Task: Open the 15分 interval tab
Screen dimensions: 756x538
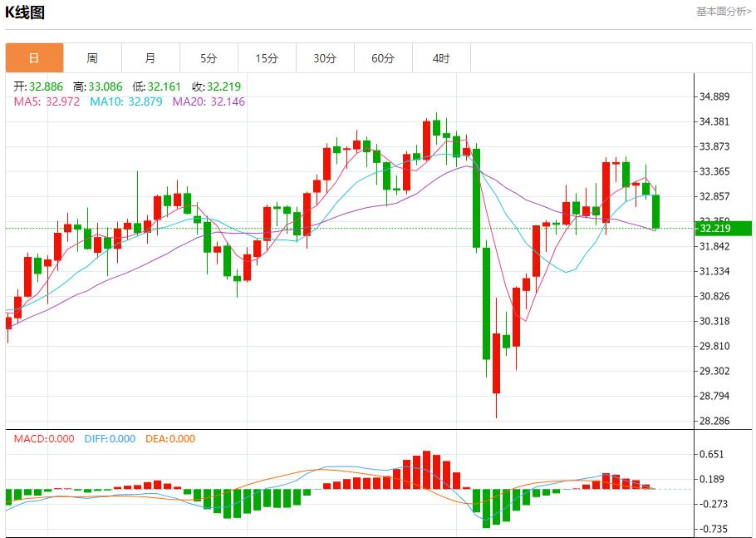Action: point(267,58)
